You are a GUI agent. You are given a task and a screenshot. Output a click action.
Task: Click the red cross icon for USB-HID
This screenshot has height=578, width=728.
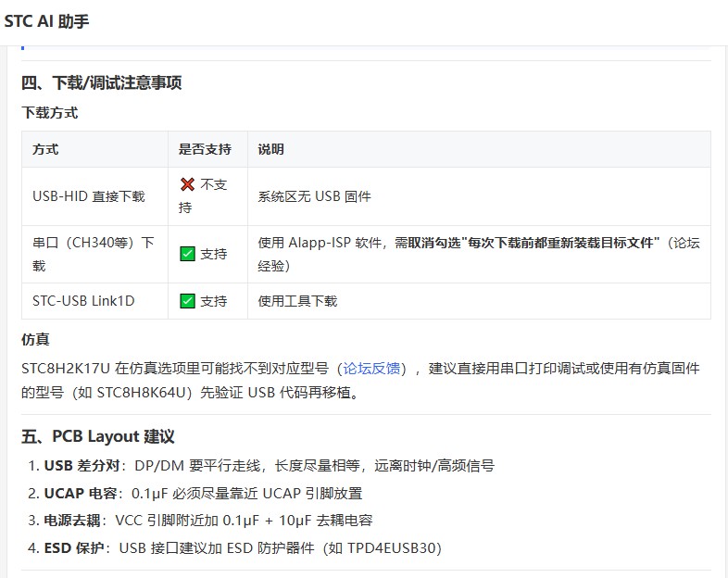tap(187, 184)
